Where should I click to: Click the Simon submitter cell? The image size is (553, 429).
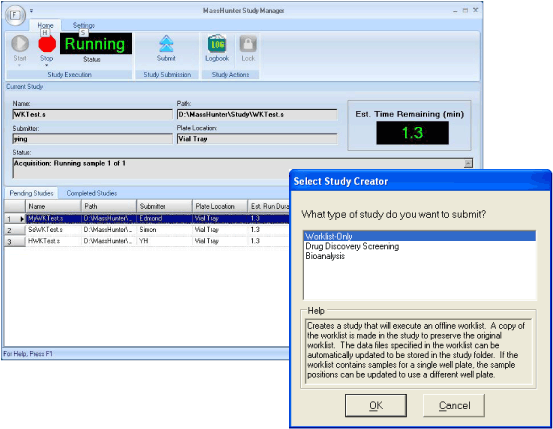tap(164, 230)
